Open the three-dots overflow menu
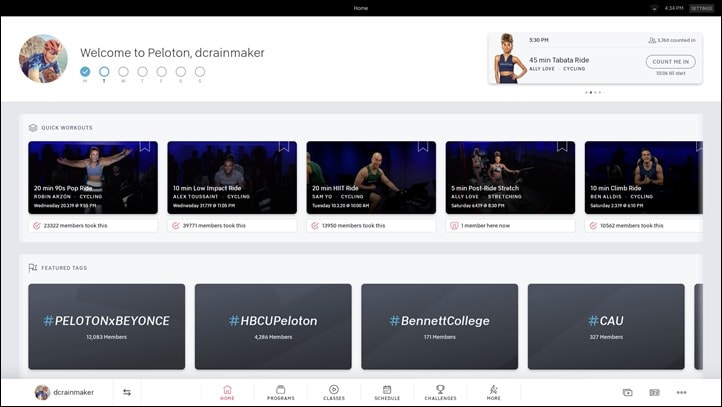The width and height of the screenshot is (722, 407). 681,392
